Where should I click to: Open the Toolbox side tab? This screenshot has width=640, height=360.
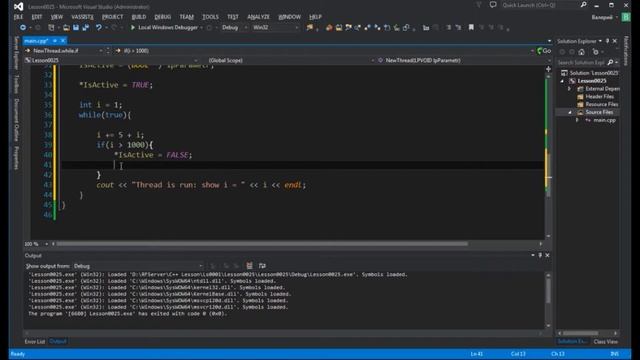point(16,84)
